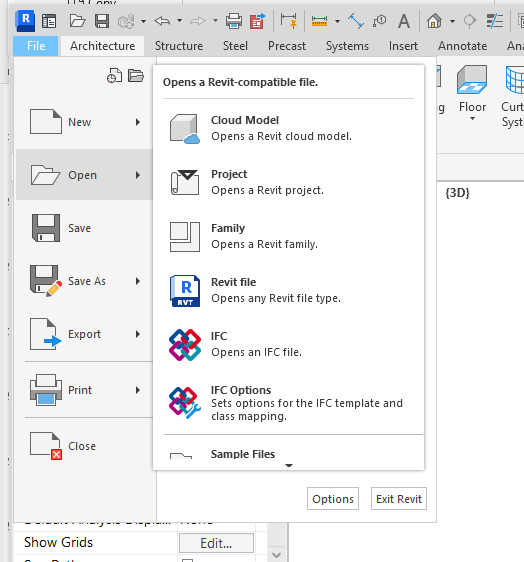
Task: Toggle the Thin Lines icon
Action: [x=495, y=21]
